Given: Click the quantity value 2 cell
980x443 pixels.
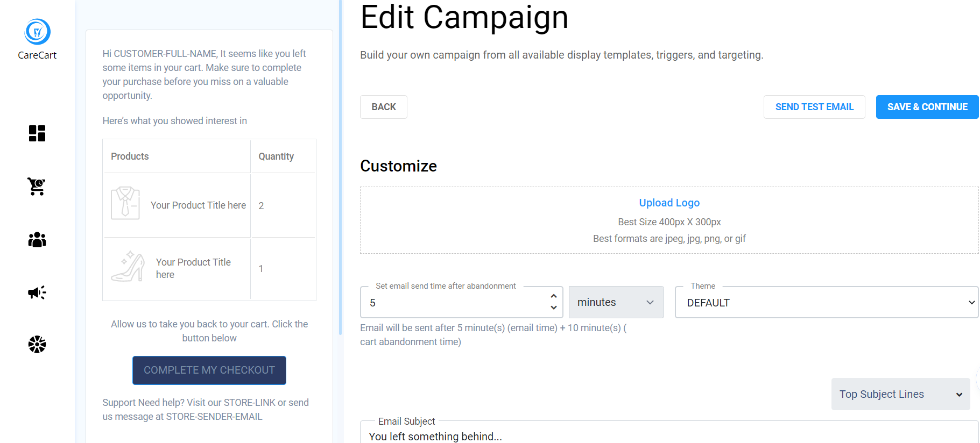Looking at the screenshot, I should pyautogui.click(x=283, y=205).
